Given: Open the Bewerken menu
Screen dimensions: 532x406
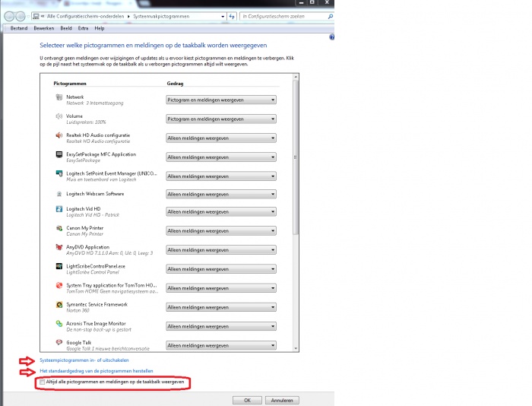Looking at the screenshot, I should (44, 28).
